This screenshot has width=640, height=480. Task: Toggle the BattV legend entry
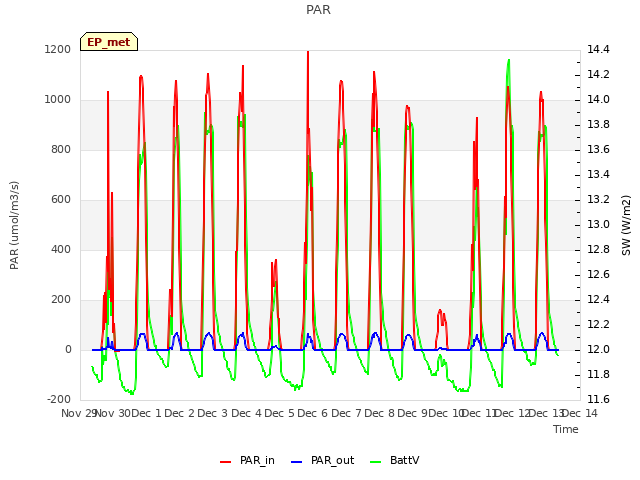click(394, 460)
